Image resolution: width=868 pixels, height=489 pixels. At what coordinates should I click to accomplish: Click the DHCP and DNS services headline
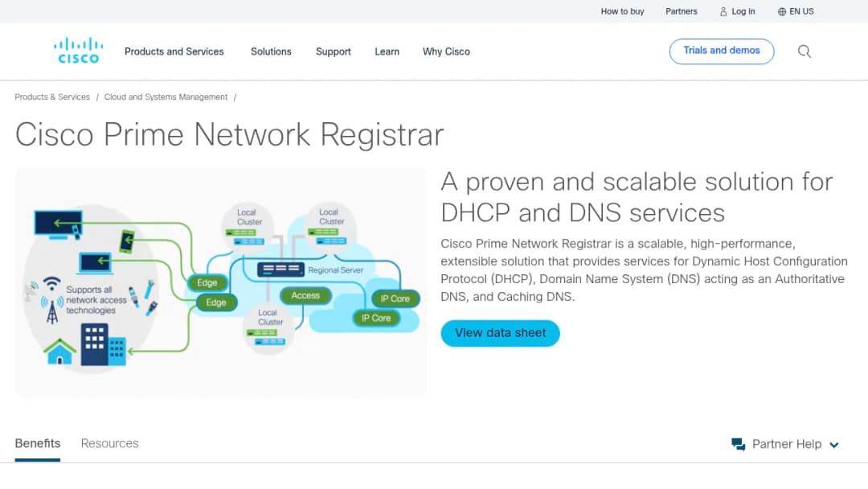click(637, 197)
